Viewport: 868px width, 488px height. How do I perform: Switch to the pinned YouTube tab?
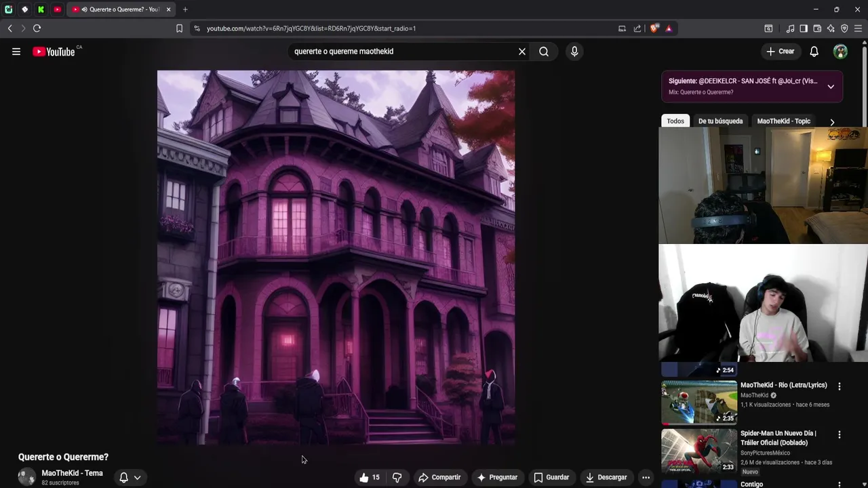57,9
